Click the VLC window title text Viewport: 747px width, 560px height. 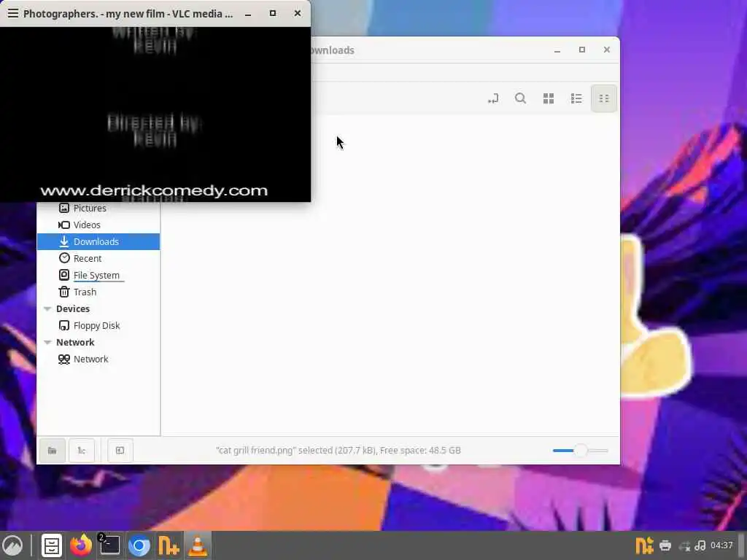point(128,13)
